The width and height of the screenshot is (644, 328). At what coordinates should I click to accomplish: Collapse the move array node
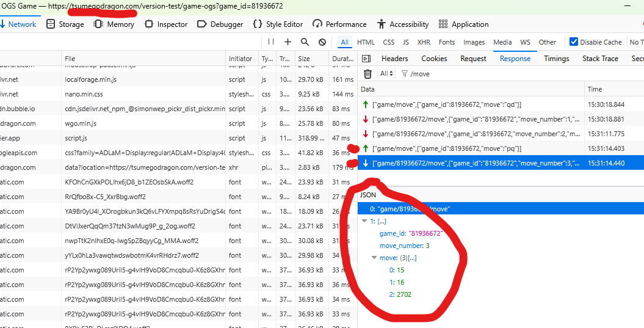pyautogui.click(x=374, y=258)
